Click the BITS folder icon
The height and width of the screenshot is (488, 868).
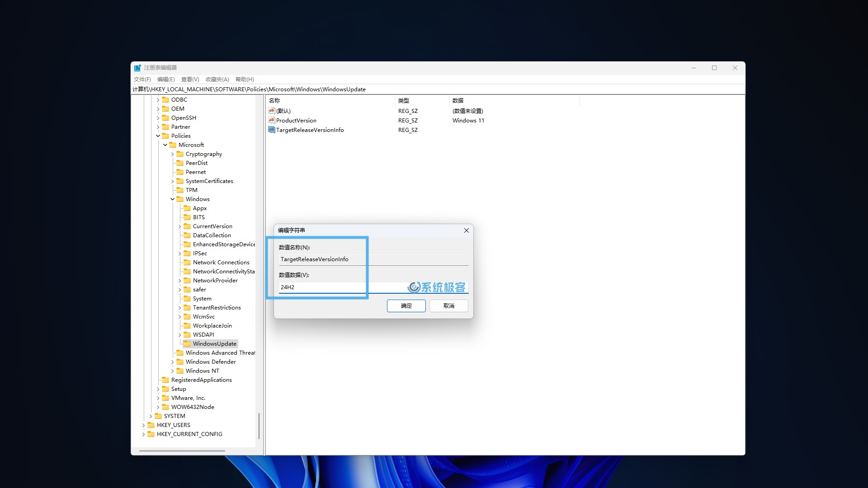tap(187, 217)
